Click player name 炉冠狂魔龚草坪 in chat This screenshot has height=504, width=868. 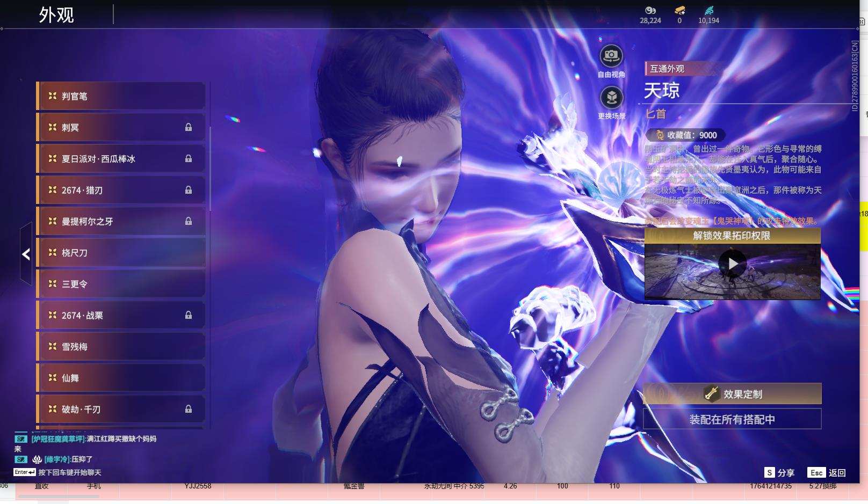click(x=58, y=439)
